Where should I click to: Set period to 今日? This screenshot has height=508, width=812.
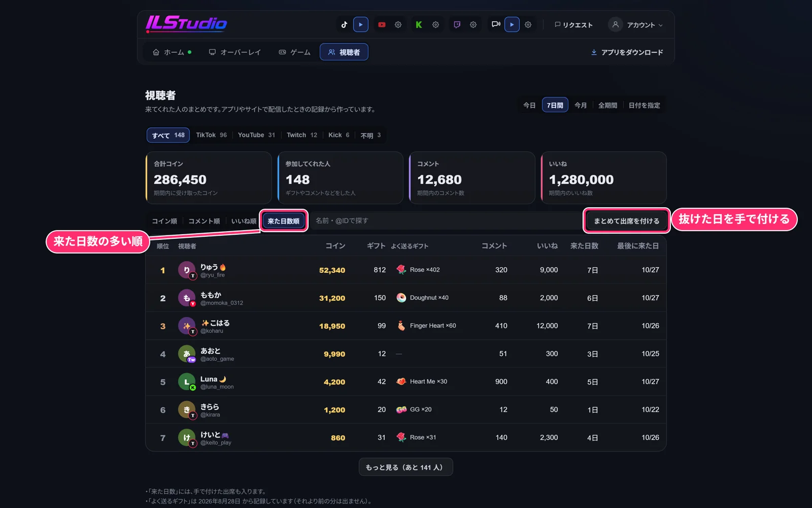coord(529,105)
